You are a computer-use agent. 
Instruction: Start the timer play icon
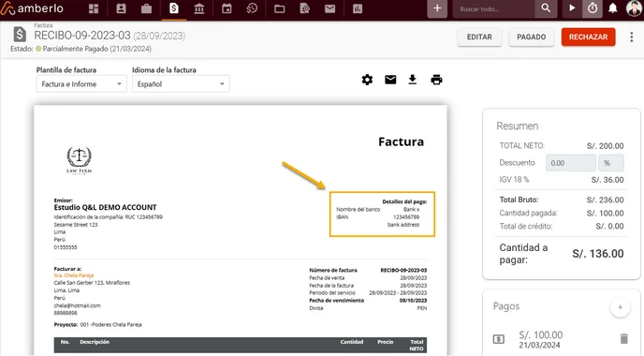(x=572, y=8)
